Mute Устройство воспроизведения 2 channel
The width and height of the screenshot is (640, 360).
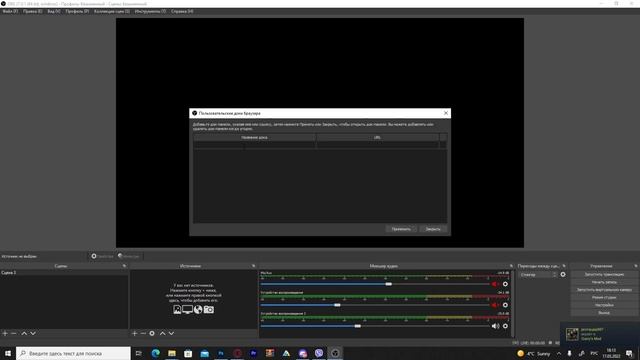coord(495,326)
